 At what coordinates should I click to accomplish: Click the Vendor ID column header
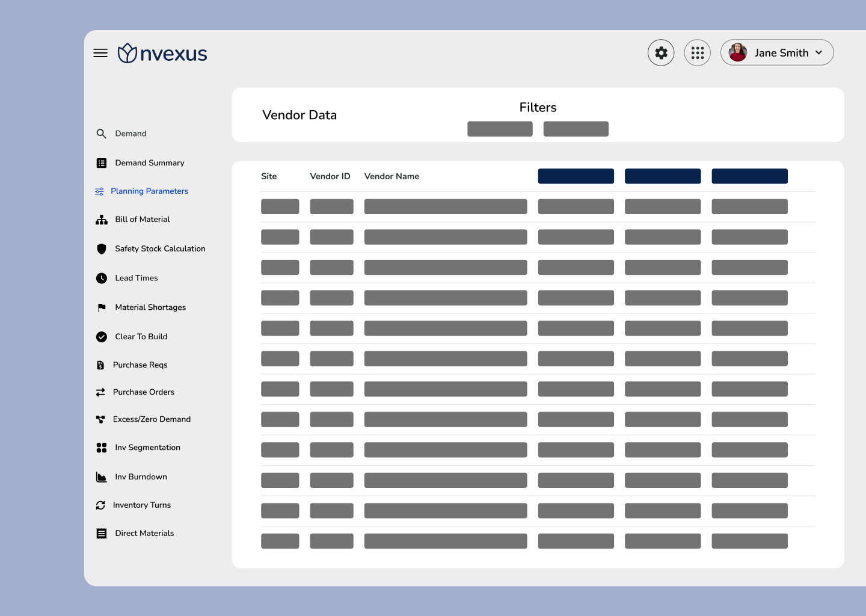click(330, 176)
